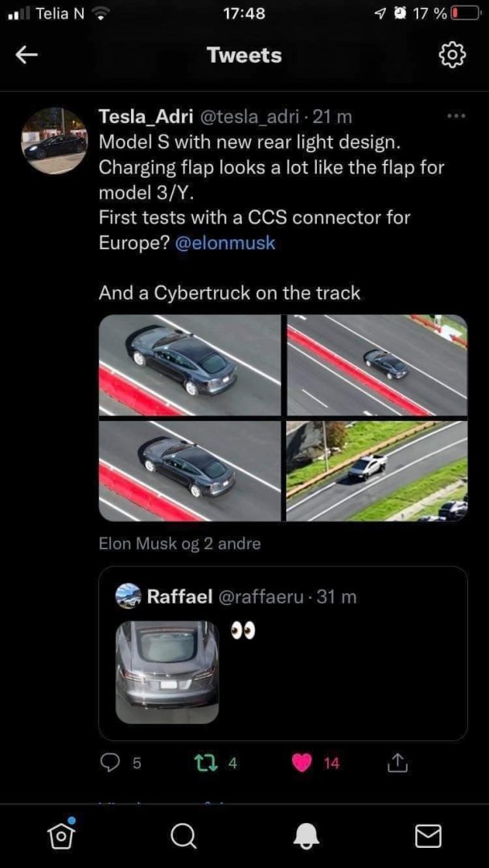Open the reply composer for this tweet
This screenshot has width=489, height=868.
[112, 762]
